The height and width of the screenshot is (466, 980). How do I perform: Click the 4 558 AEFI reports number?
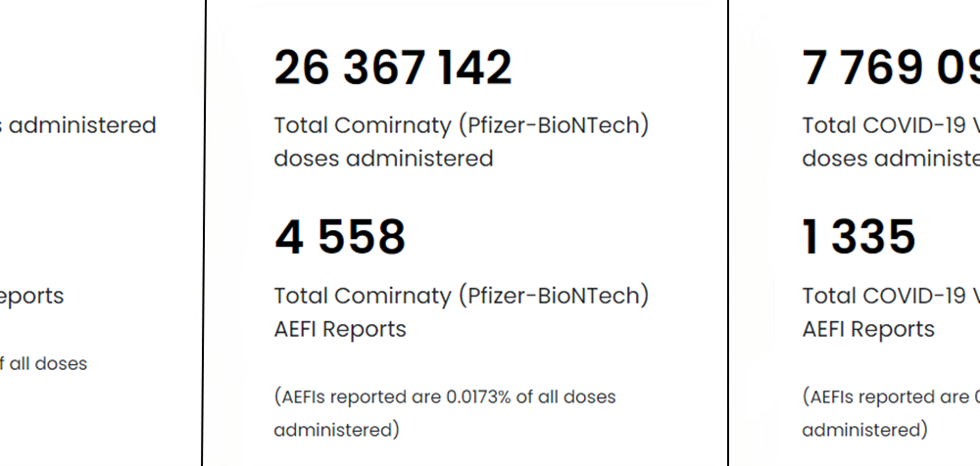click(x=339, y=237)
